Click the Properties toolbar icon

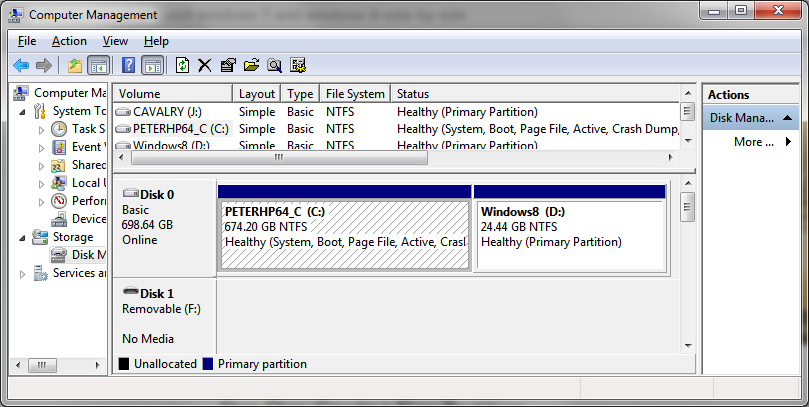coord(228,66)
